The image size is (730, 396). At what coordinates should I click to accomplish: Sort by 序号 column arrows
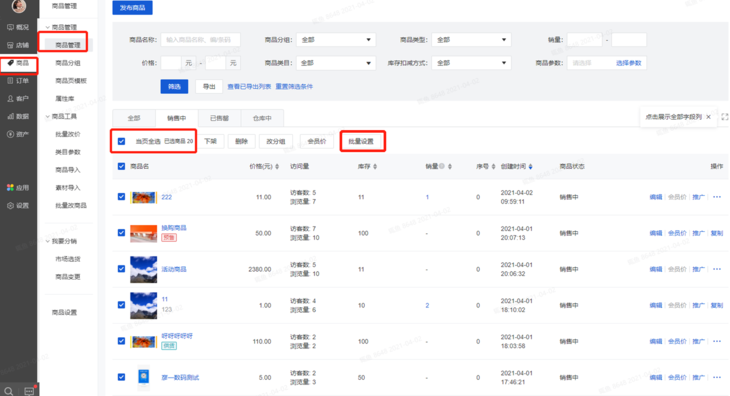coord(493,166)
